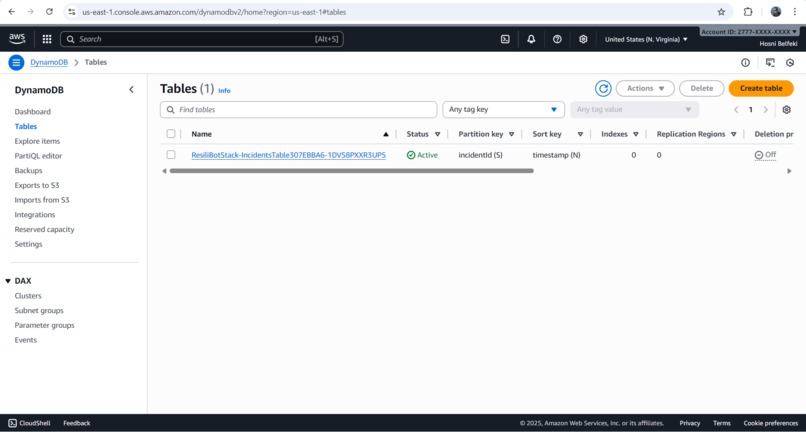Open the AWS services grid menu
Viewport: 806px width, 432px height.
(47, 39)
